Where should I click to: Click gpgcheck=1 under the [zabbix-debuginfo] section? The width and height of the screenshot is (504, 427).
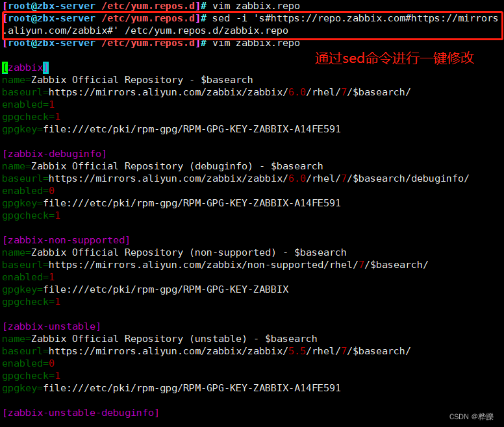(x=31, y=215)
